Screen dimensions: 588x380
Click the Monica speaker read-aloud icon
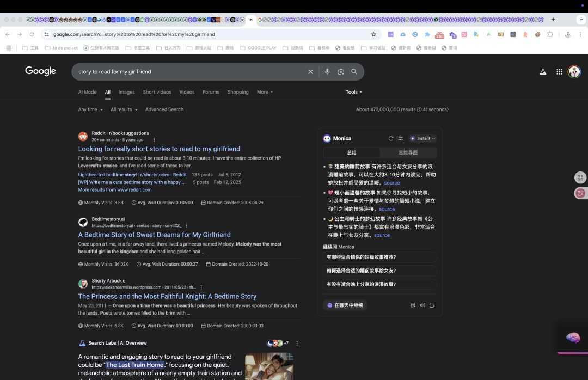(422, 305)
